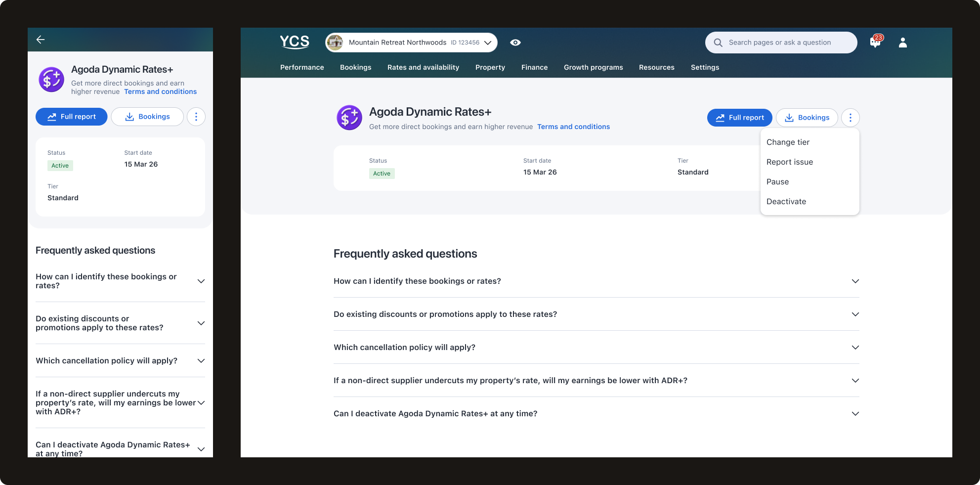980x485 pixels.
Task: Open the Property menu
Action: tap(490, 67)
